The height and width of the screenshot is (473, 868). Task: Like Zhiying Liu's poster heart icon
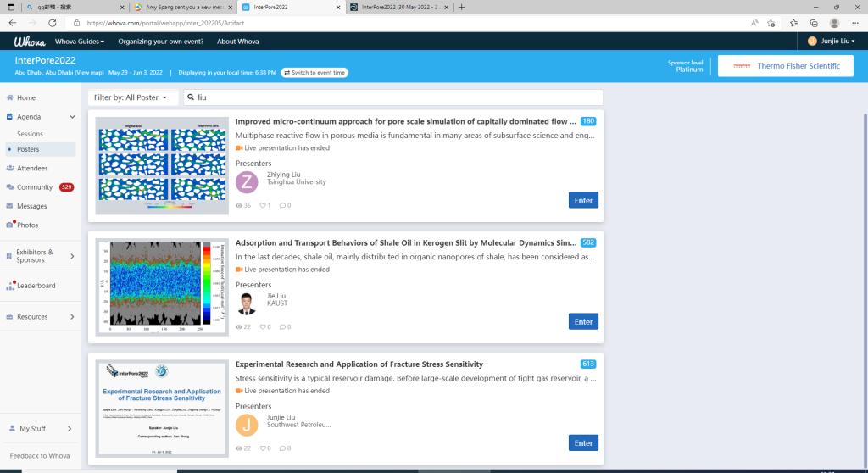(x=263, y=205)
